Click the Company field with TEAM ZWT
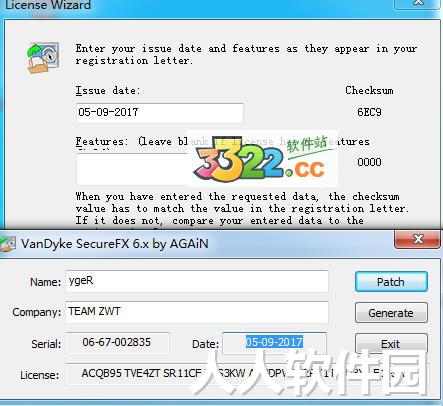 [197, 312]
